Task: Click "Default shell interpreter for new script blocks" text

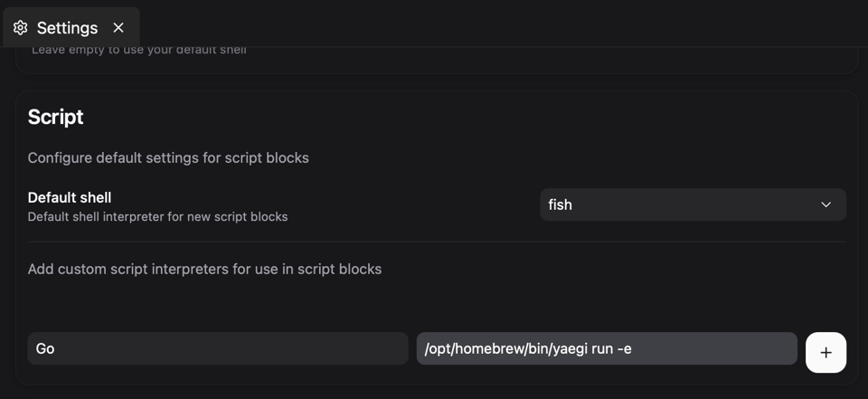Action: 157,217
